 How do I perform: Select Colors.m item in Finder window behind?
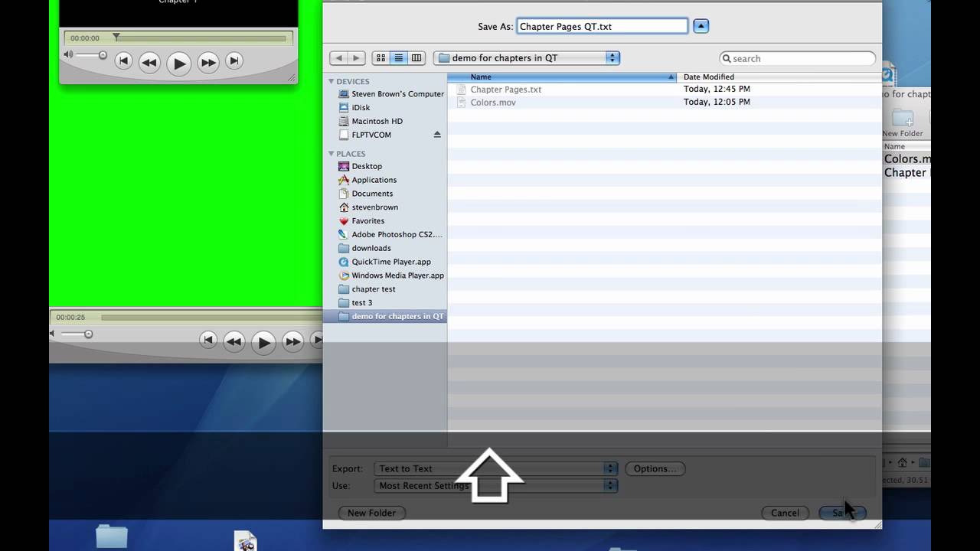[906, 159]
